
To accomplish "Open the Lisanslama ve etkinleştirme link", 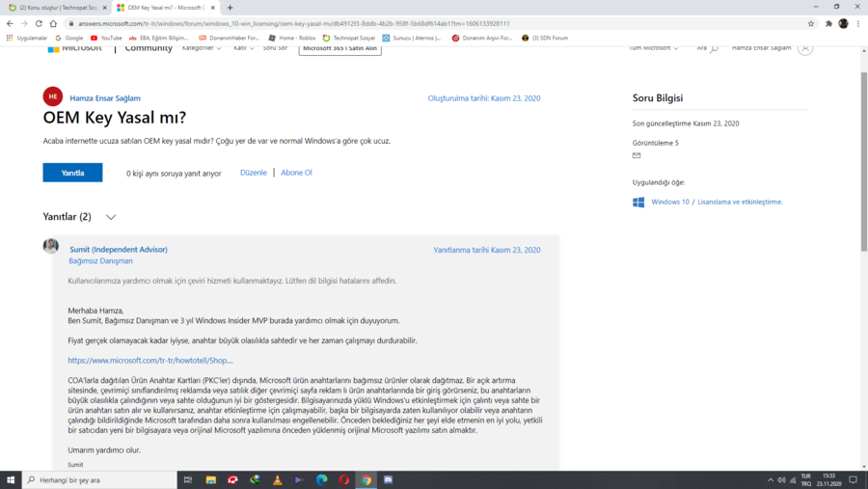I will click(x=740, y=202).
